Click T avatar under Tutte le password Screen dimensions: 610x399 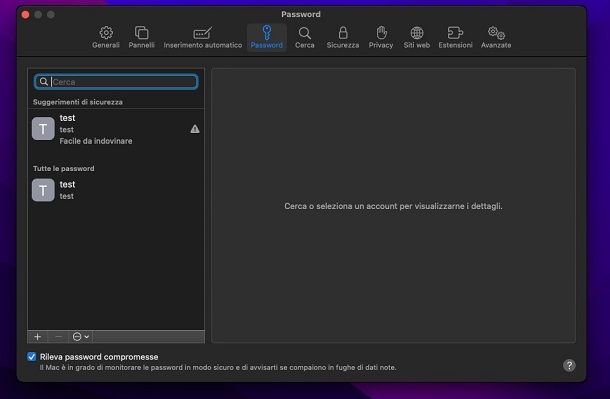[x=43, y=190]
